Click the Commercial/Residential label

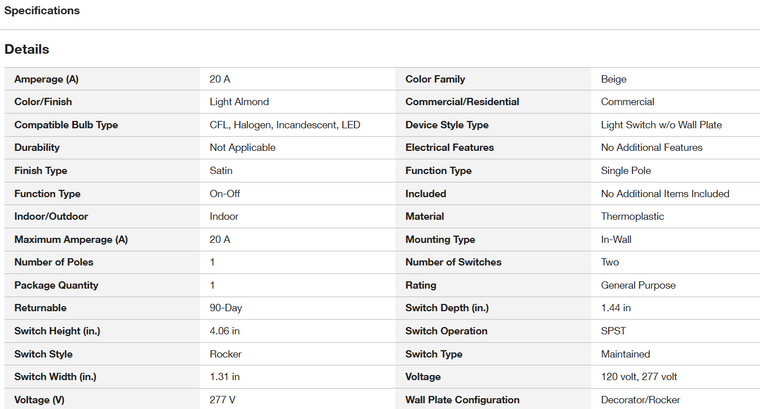tap(462, 102)
